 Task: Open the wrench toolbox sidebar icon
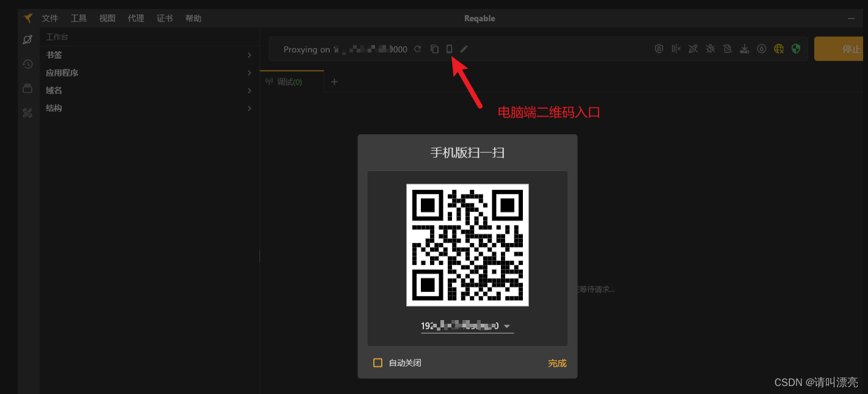pyautogui.click(x=27, y=113)
